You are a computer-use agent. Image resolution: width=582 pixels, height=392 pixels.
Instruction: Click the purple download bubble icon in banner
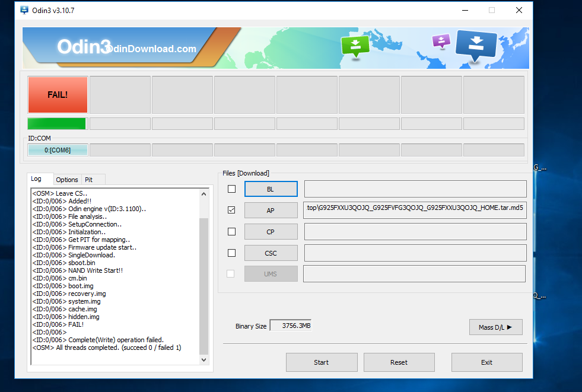click(x=441, y=41)
